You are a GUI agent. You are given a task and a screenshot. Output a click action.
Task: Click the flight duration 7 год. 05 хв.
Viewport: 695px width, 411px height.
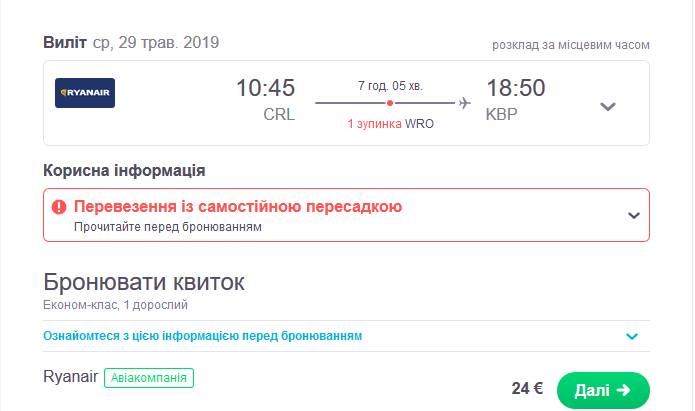[390, 86]
